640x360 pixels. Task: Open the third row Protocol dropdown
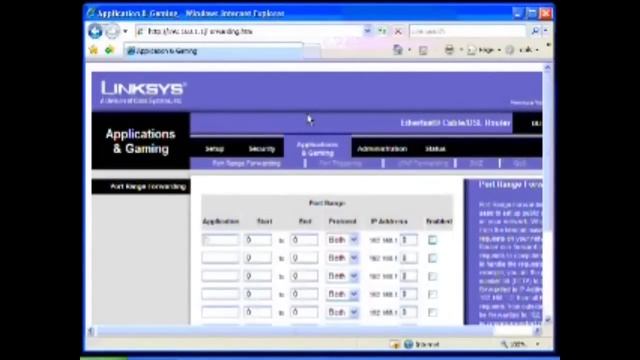point(342,276)
